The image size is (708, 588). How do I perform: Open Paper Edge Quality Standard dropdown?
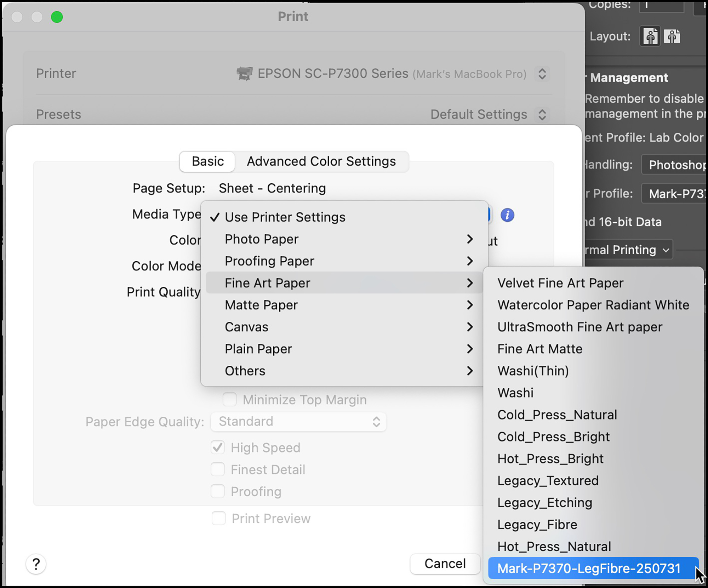click(x=298, y=422)
